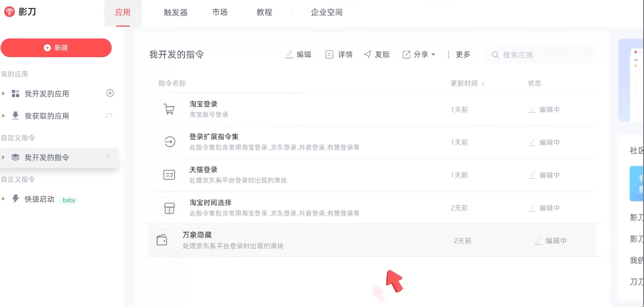Viewport: 644px width, 307px height.
Task: Expand the 我开发的指令 tree arrow
Action: pos(4,157)
